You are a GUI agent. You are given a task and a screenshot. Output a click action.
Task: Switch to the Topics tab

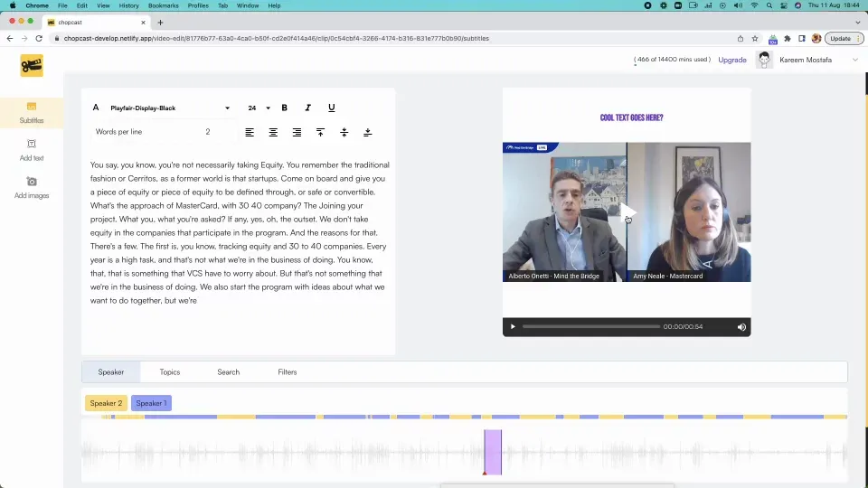click(170, 371)
